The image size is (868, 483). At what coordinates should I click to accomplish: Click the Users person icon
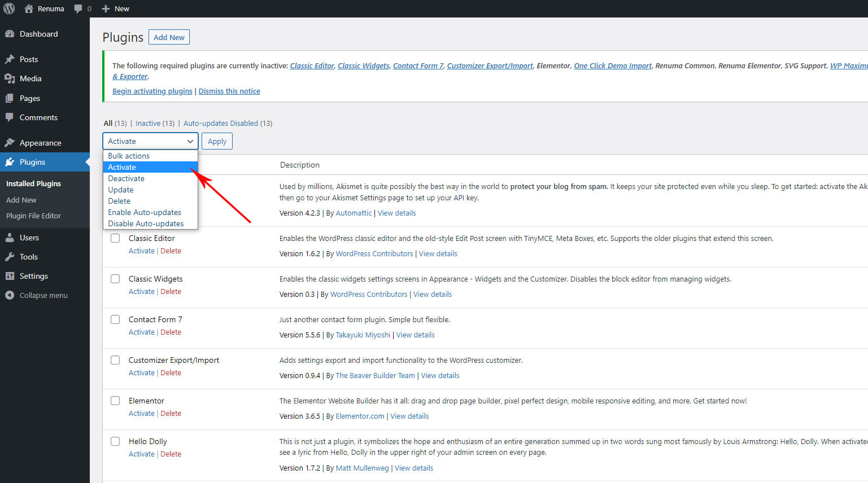click(x=10, y=238)
